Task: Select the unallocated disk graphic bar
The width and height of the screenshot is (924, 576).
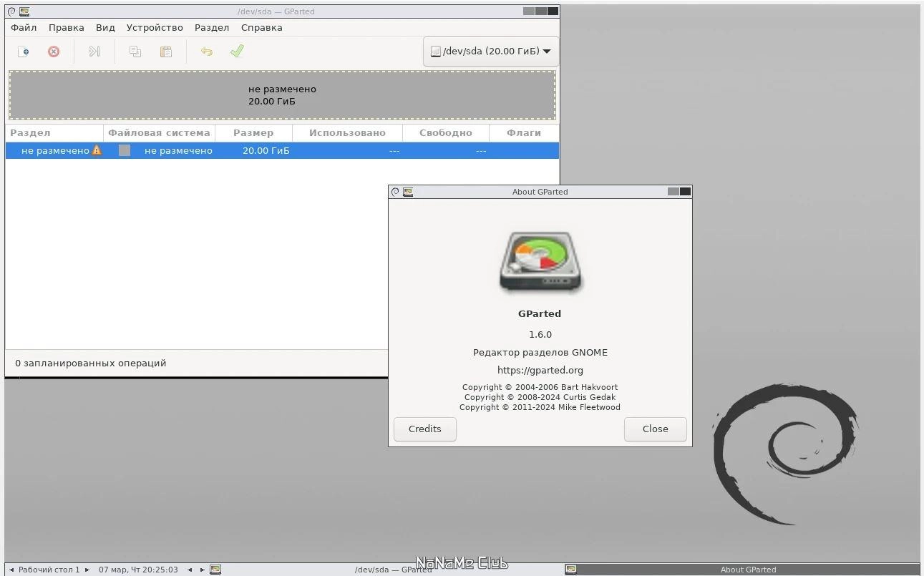Action: click(282, 95)
